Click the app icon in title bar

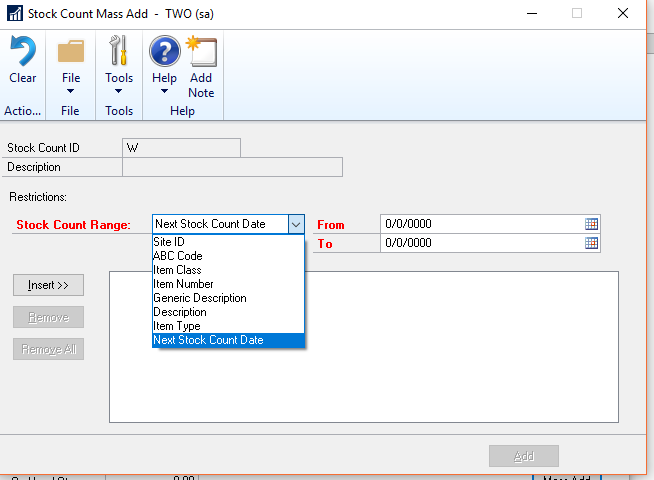tap(14, 13)
